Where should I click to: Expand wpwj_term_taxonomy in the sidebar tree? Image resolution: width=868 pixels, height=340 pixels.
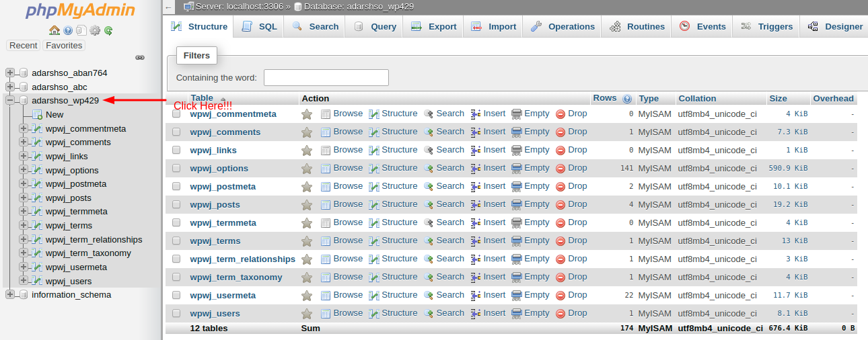point(24,253)
